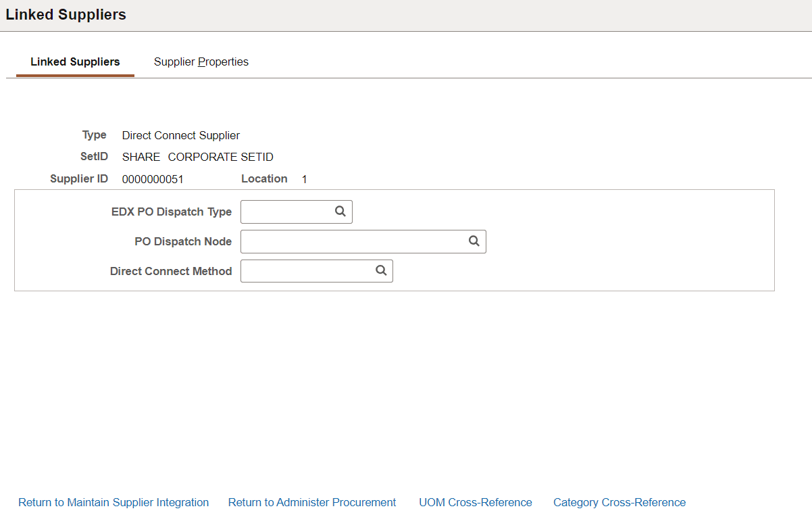Open the Category Cross-Reference page

(619, 502)
